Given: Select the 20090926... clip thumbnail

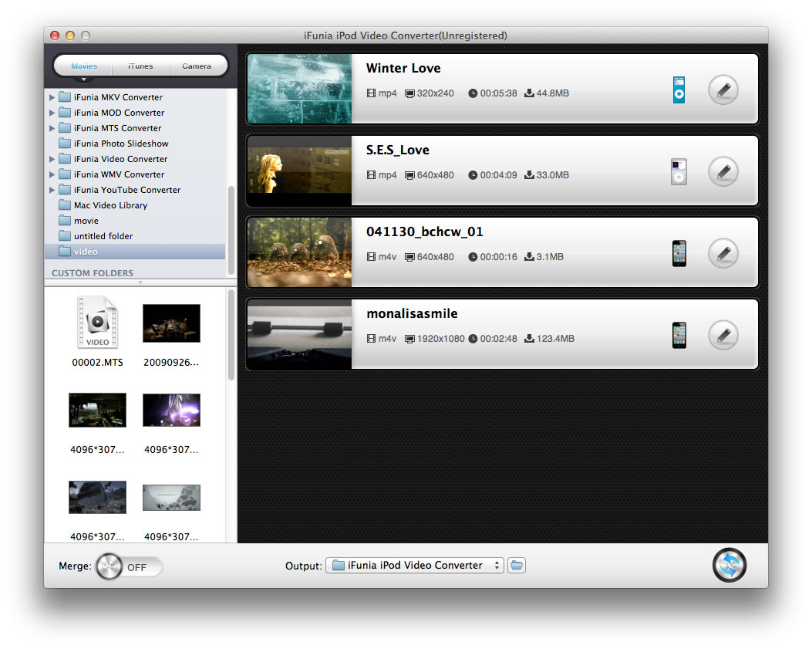Looking at the screenshot, I should (171, 323).
